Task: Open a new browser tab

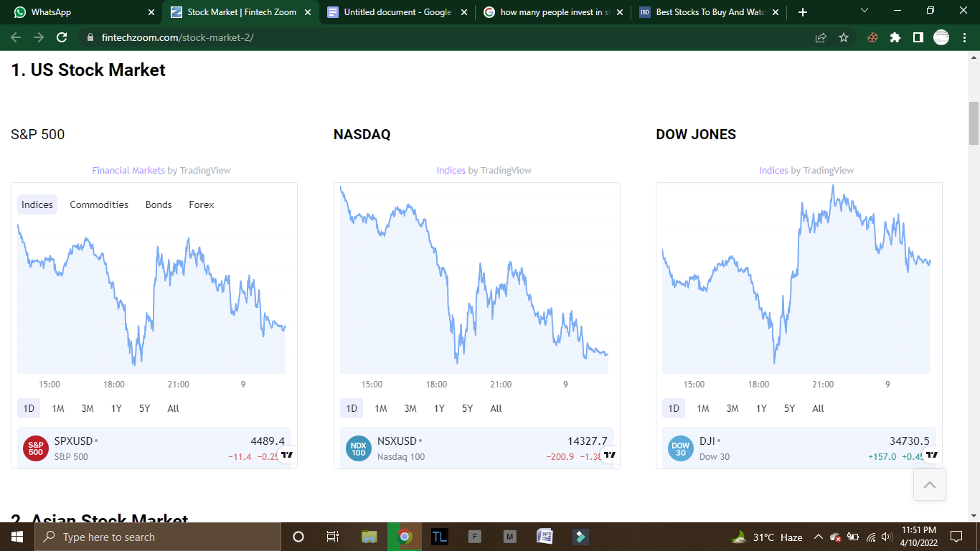Action: tap(803, 12)
